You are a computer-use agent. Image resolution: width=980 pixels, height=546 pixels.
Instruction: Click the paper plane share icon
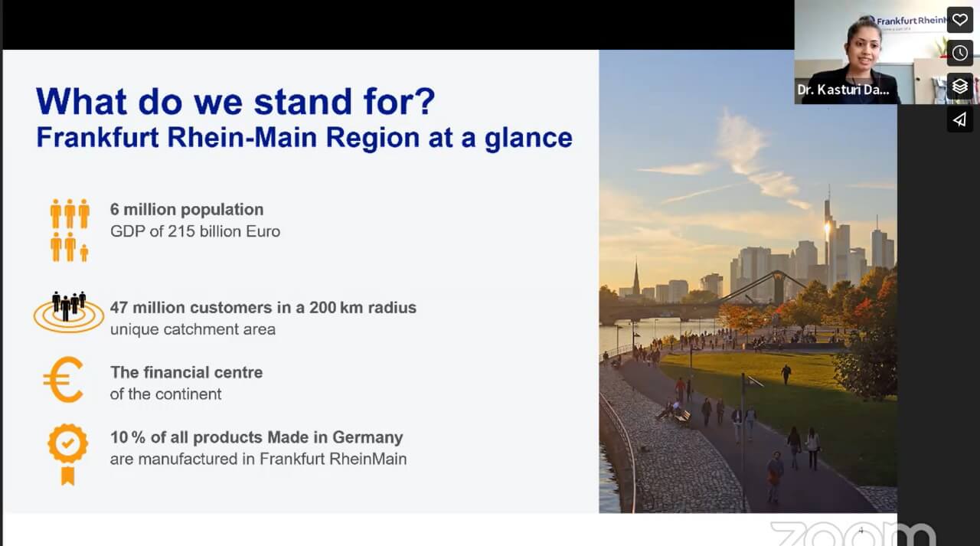coord(960,119)
